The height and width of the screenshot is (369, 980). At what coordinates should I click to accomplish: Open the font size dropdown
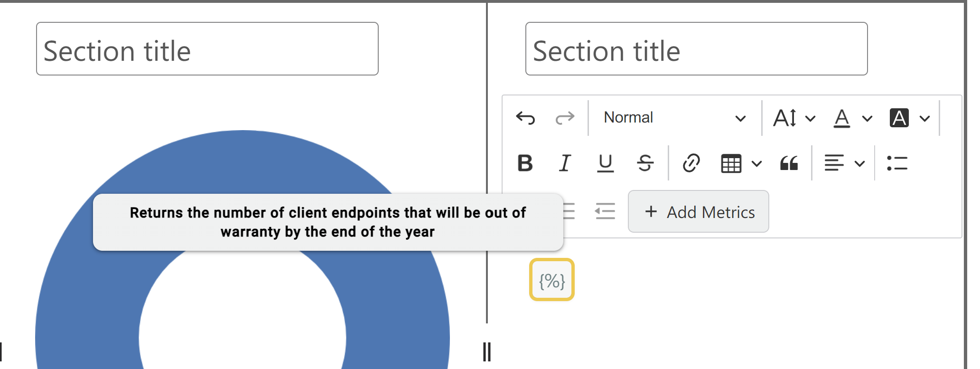coord(794,118)
